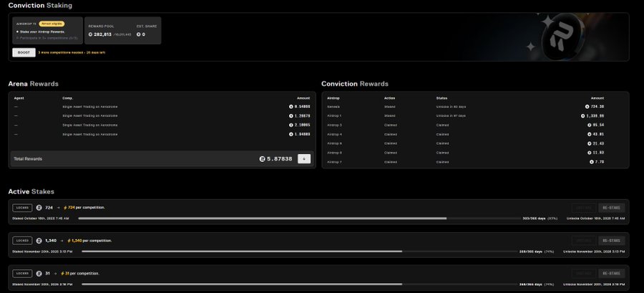
Task: Click the token icon beside amount 21.43
Action: pos(591,143)
